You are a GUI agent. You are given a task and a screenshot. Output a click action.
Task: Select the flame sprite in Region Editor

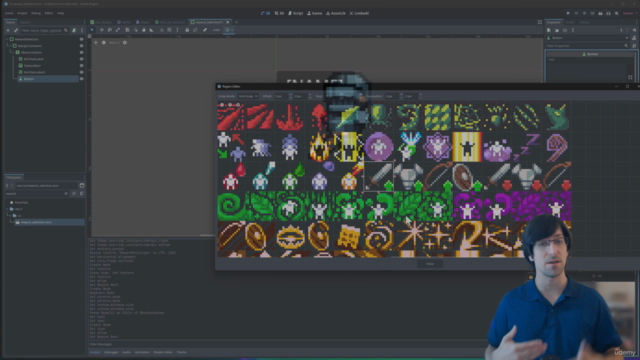pyautogui.click(x=319, y=147)
